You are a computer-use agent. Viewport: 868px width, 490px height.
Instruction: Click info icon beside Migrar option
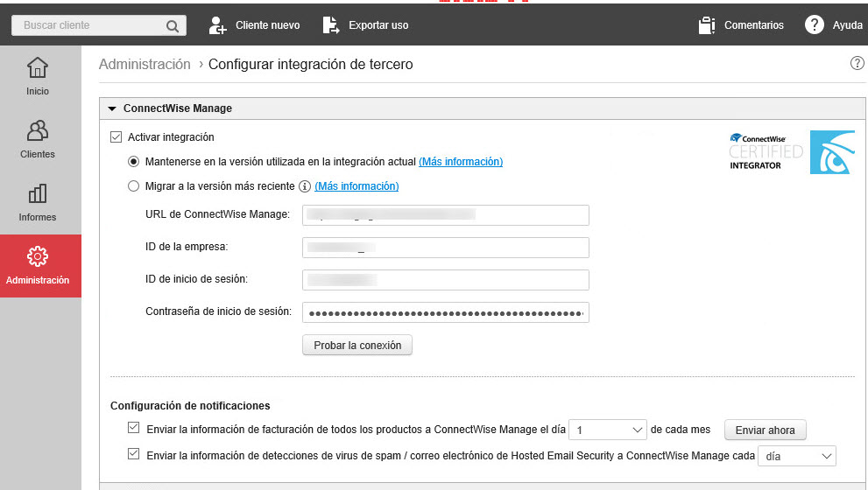305,186
